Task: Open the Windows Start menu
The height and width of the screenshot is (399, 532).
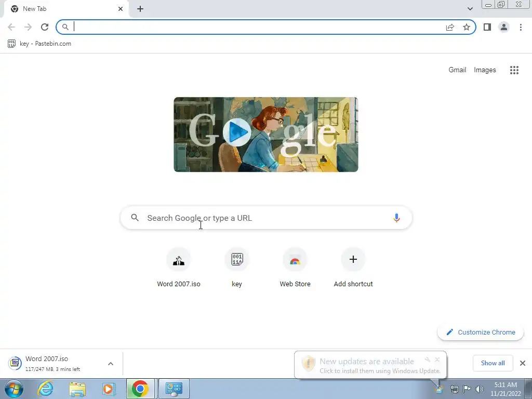Action: click(14, 389)
